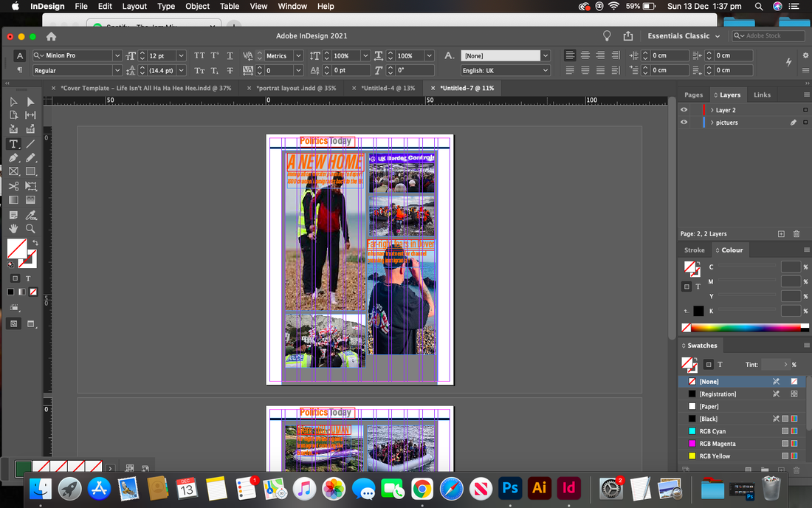This screenshot has width=812, height=508.
Task: Open the character style None dropdown
Action: (x=545, y=55)
